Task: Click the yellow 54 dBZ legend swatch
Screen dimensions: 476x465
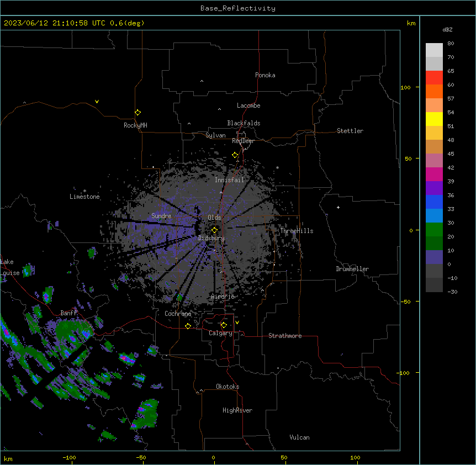Action: tap(434, 119)
